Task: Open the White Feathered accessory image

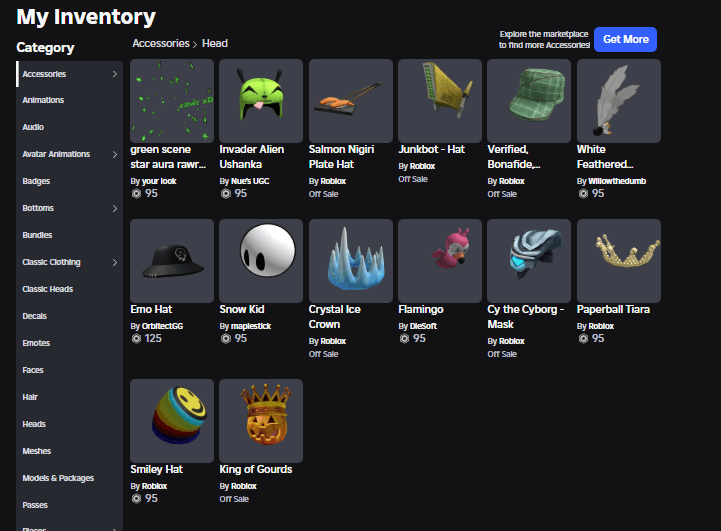Action: click(619, 101)
